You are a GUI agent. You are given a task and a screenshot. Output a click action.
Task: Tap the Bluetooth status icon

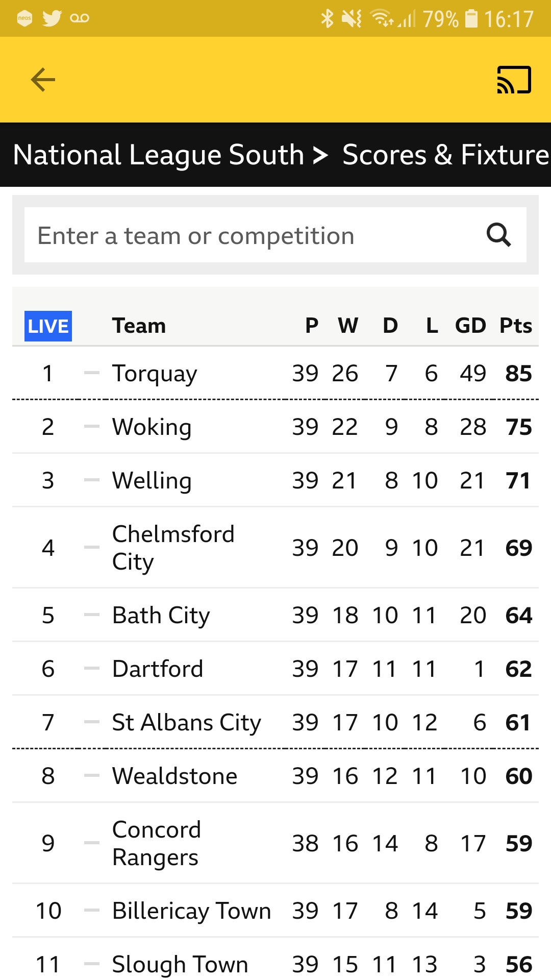click(327, 18)
